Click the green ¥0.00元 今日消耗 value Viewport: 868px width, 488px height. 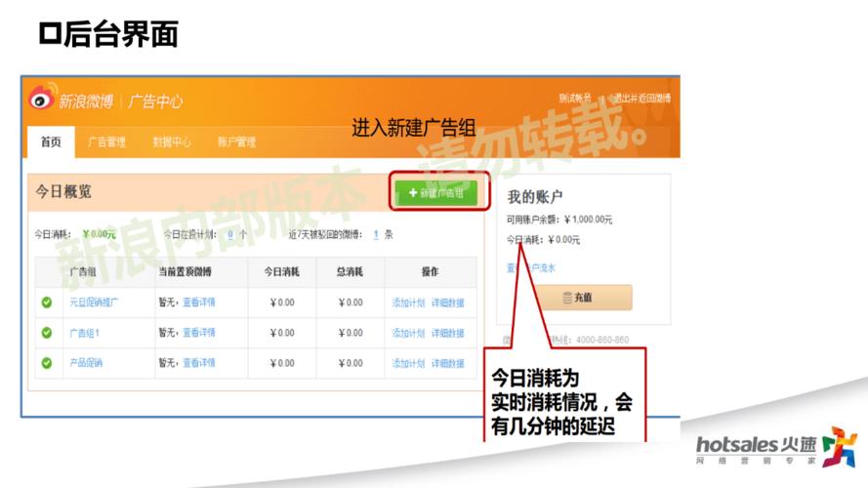tap(99, 234)
